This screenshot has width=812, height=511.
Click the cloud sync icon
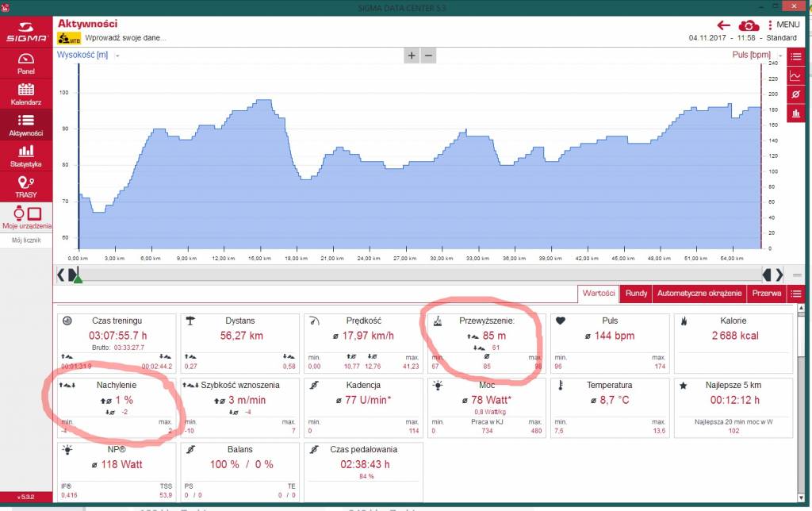point(749,25)
